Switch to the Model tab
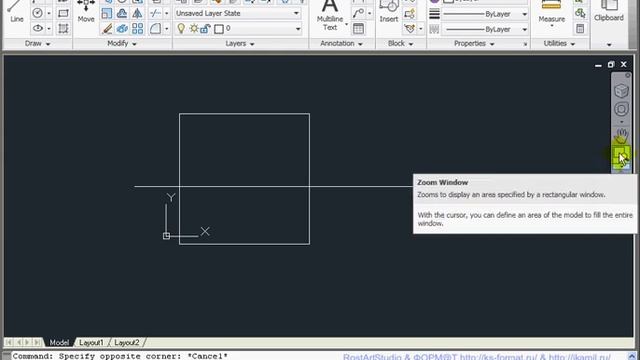640x360 pixels. coord(59,342)
